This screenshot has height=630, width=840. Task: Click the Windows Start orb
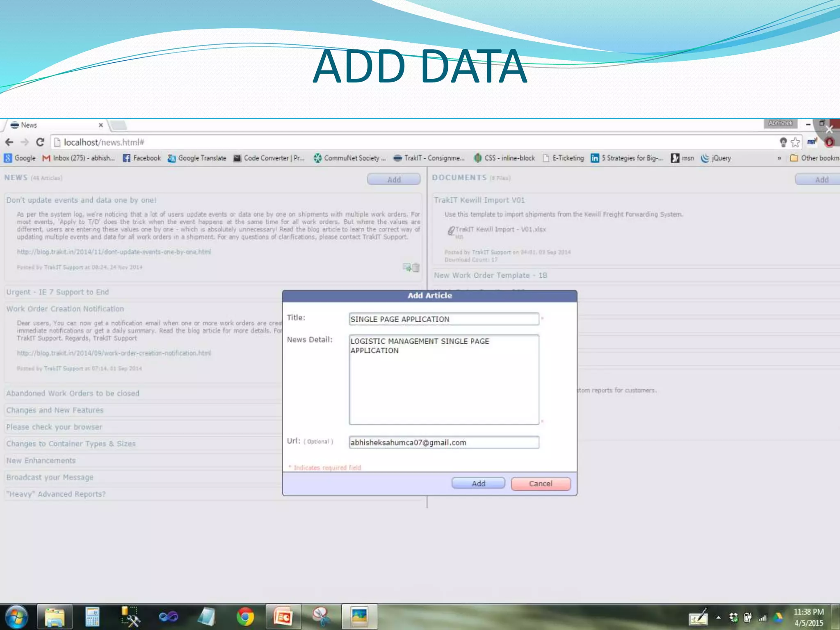click(16, 617)
